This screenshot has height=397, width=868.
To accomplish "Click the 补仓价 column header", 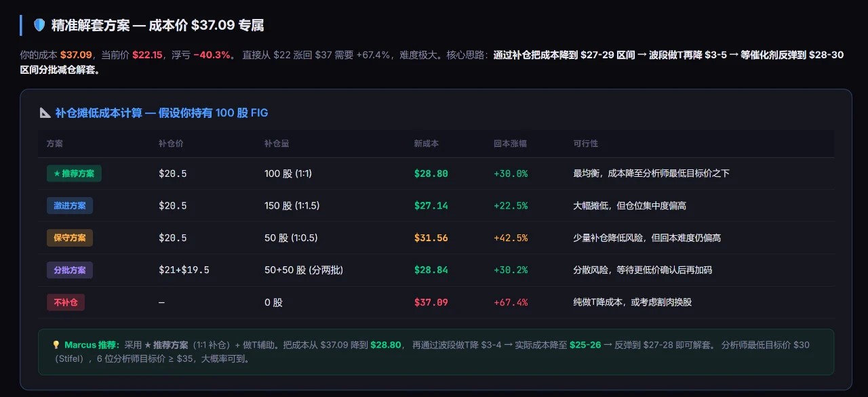I will tap(171, 144).
